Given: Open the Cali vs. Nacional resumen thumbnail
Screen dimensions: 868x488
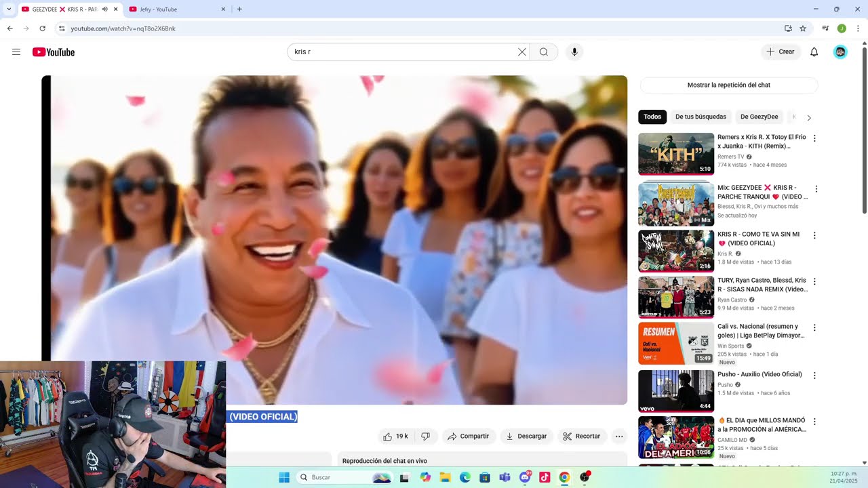Looking at the screenshot, I should pyautogui.click(x=676, y=344).
